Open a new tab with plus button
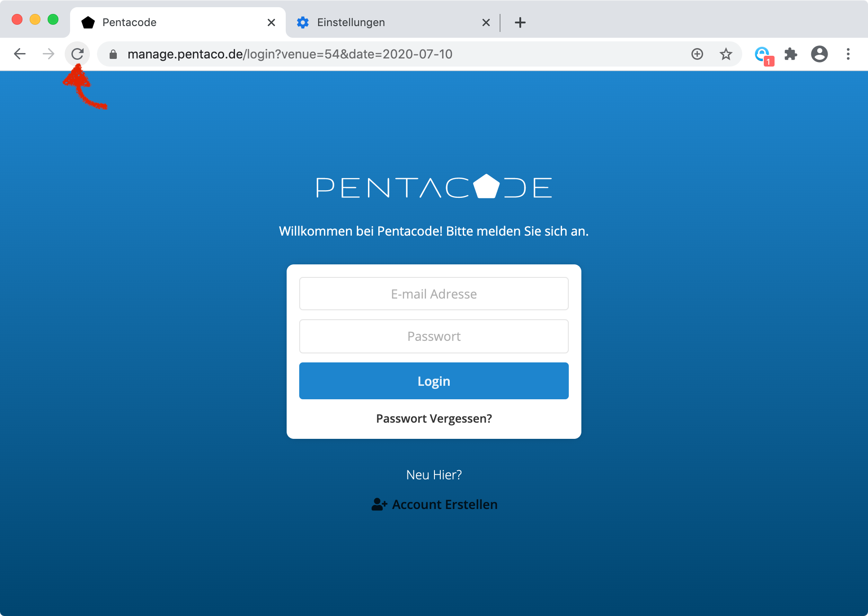Image resolution: width=868 pixels, height=616 pixels. pos(520,22)
